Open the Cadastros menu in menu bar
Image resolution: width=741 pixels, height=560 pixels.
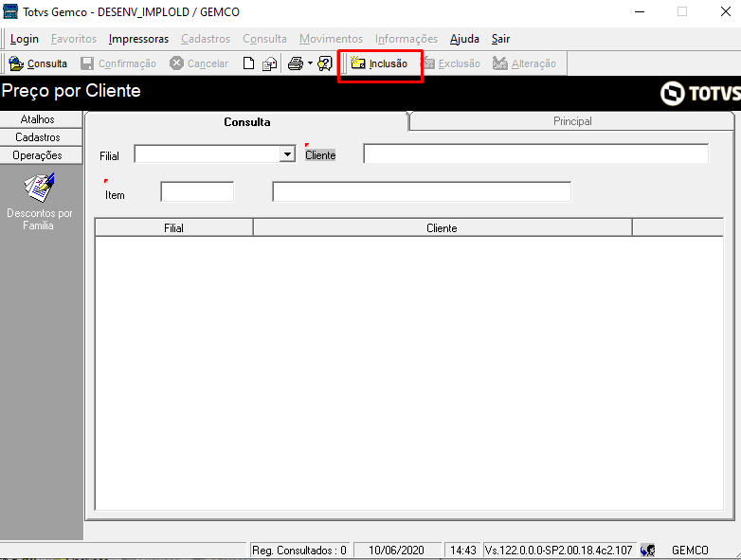[x=206, y=39]
